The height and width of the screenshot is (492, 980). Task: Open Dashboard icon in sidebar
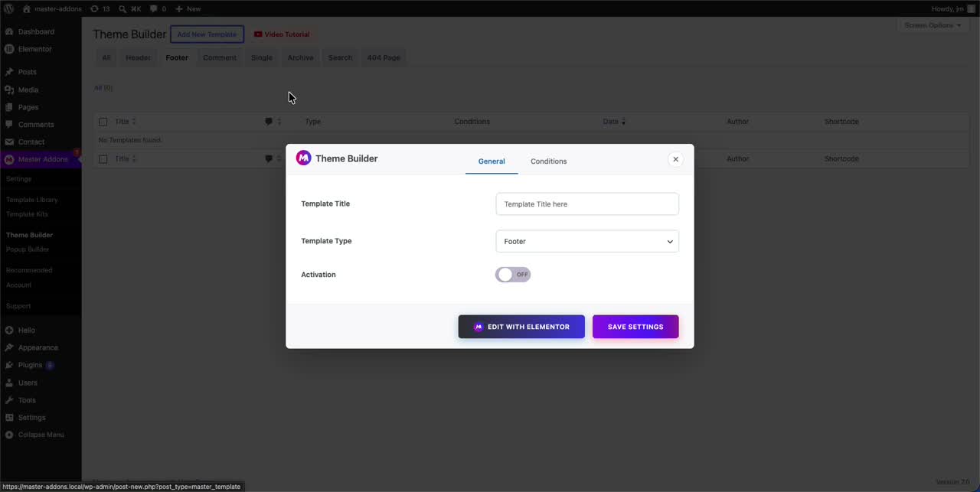pyautogui.click(x=9, y=31)
